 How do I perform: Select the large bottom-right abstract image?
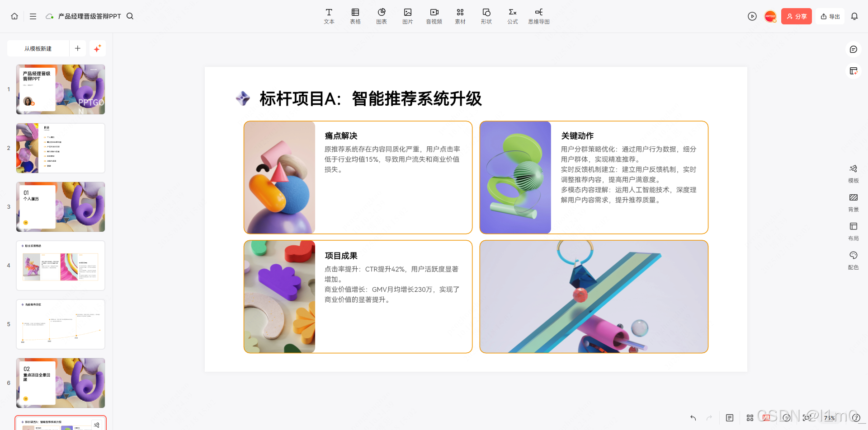594,297
